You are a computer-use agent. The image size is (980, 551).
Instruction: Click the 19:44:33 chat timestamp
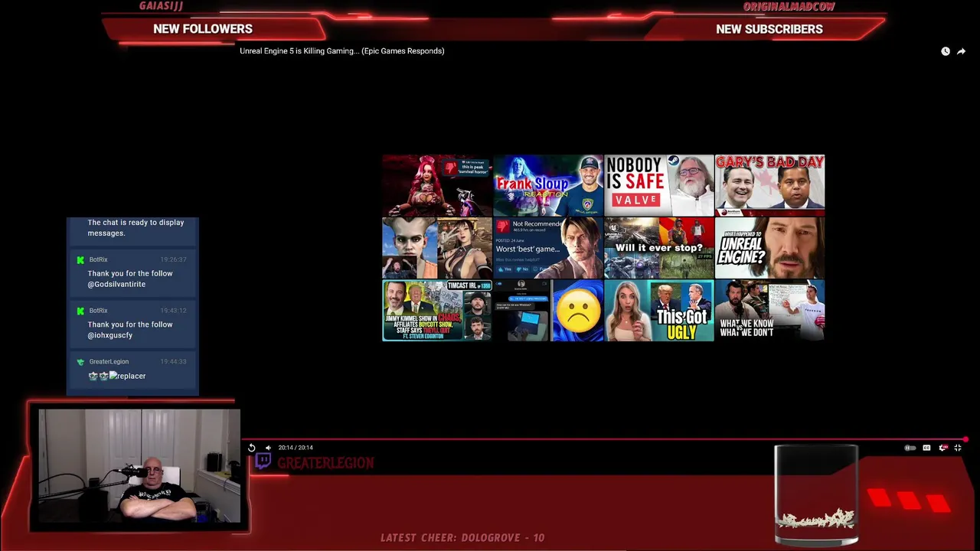[x=173, y=362]
